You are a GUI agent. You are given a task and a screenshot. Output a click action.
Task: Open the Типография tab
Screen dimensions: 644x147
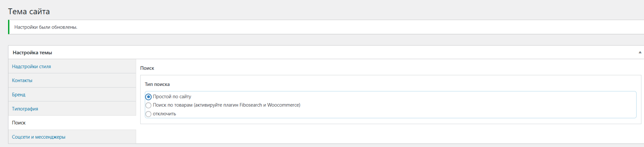[25, 109]
